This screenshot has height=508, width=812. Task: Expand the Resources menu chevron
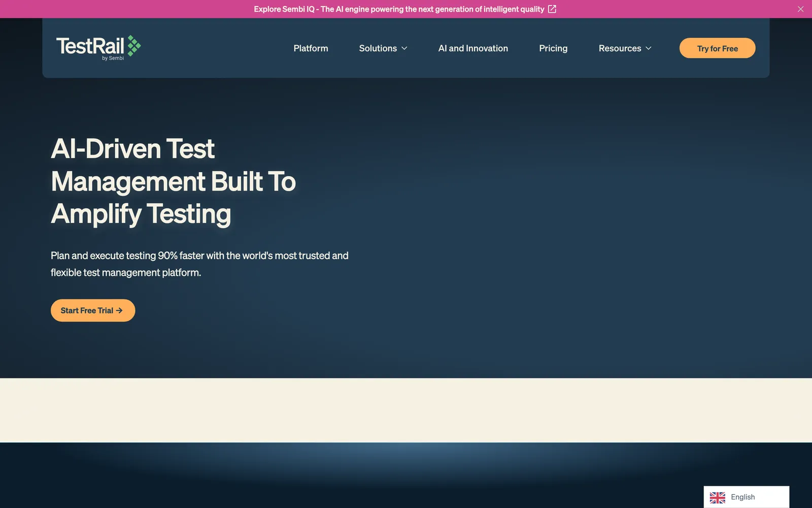pos(648,48)
